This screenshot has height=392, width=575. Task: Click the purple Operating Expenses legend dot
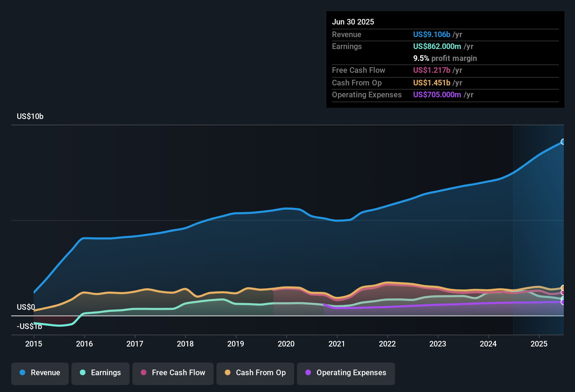click(308, 373)
